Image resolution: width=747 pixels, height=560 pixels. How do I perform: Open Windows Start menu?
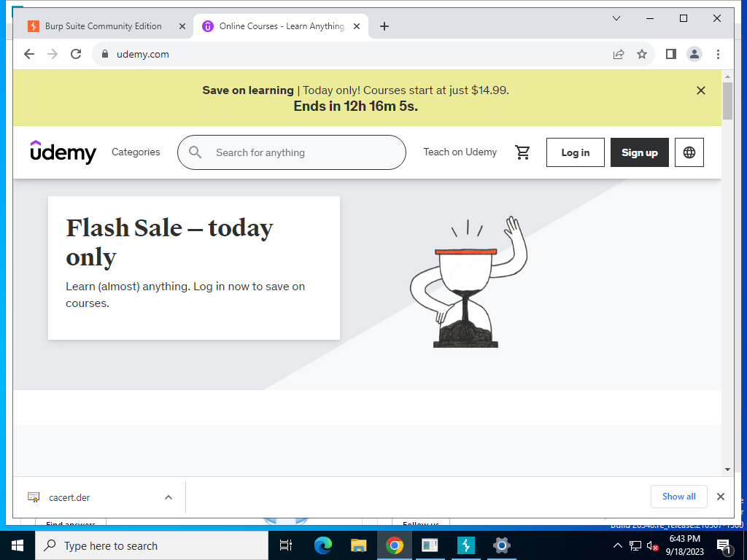coord(18,545)
